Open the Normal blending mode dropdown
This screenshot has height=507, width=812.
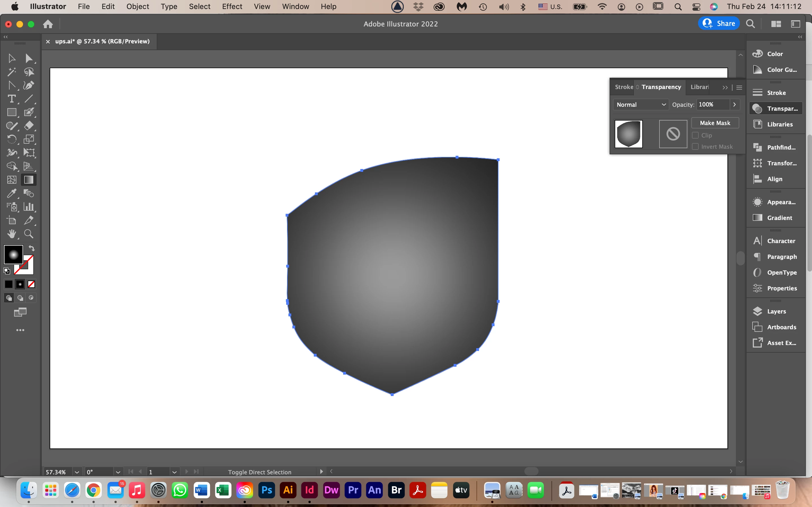[x=641, y=104]
